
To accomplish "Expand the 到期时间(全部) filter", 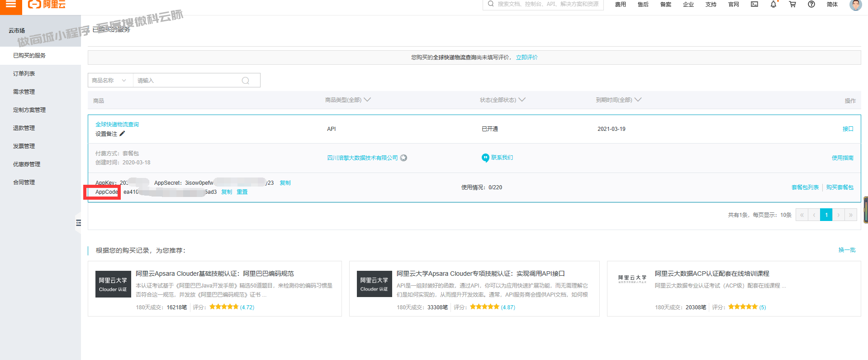I will tap(618, 100).
